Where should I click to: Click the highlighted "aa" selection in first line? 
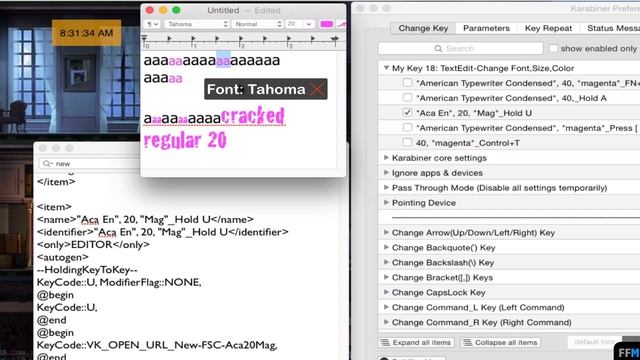pyautogui.click(x=223, y=60)
